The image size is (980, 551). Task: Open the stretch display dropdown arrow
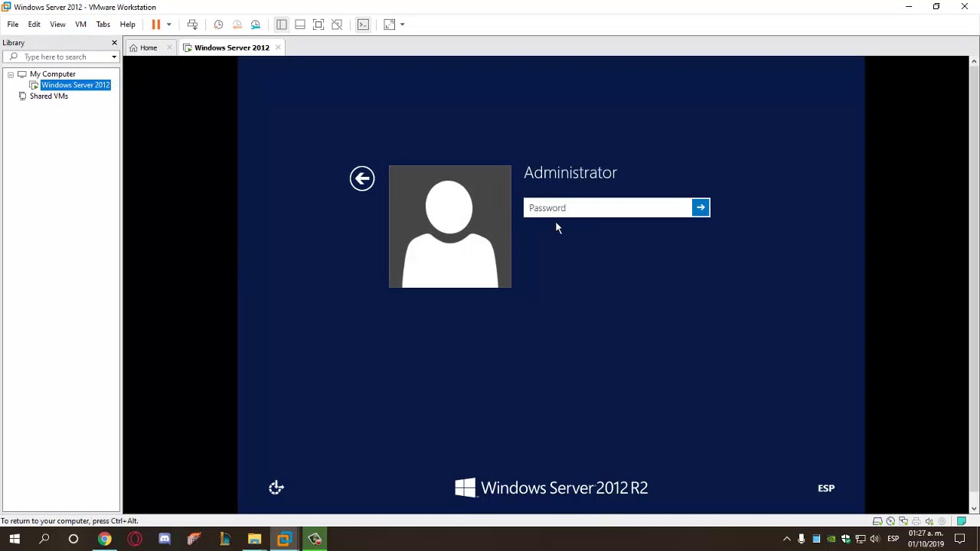[x=402, y=24]
